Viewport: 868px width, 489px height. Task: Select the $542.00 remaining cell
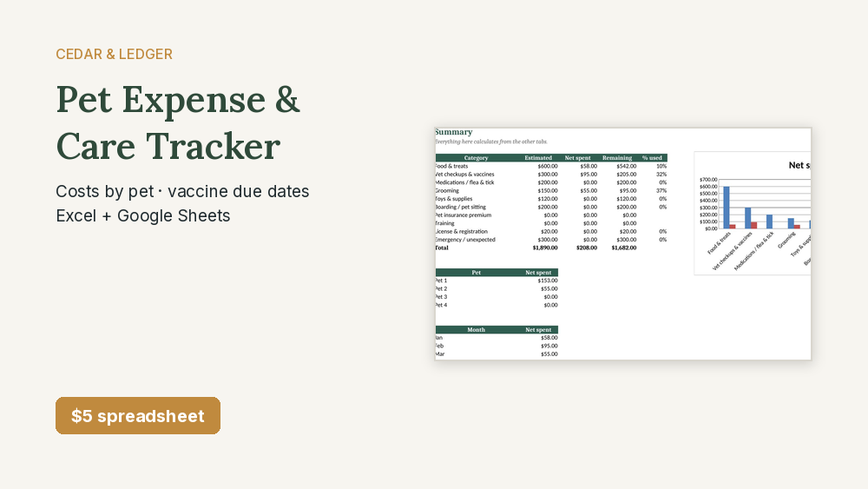pyautogui.click(x=626, y=166)
